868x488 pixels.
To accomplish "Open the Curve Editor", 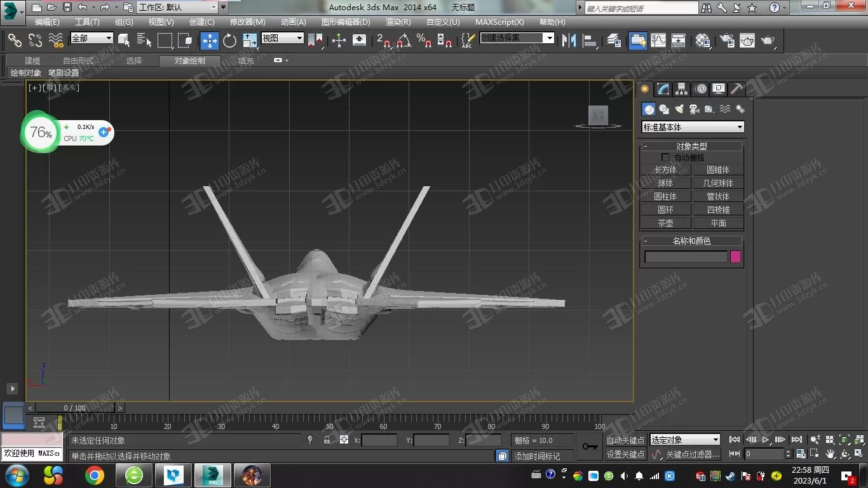I will click(658, 41).
